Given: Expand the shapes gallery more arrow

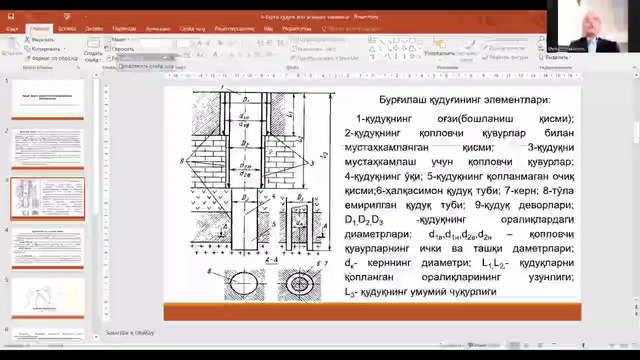Looking at the screenshot, I should tap(420, 58).
